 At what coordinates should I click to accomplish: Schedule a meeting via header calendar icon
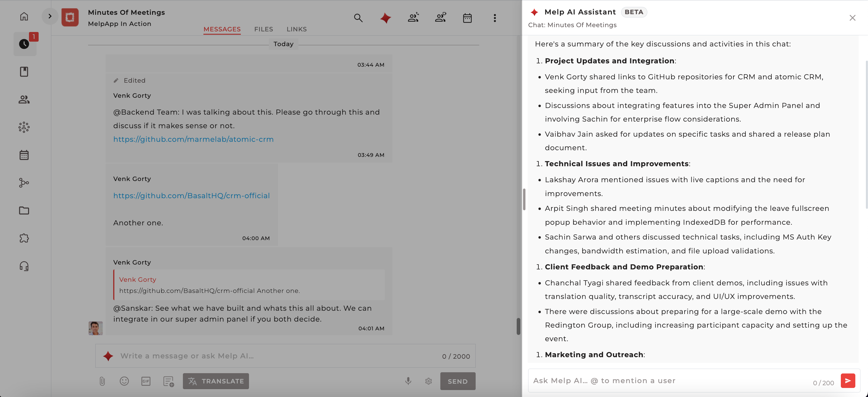pos(468,18)
